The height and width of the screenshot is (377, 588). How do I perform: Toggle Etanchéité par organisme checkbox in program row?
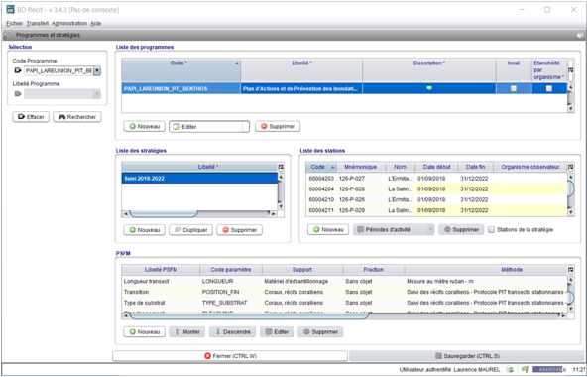pos(549,88)
